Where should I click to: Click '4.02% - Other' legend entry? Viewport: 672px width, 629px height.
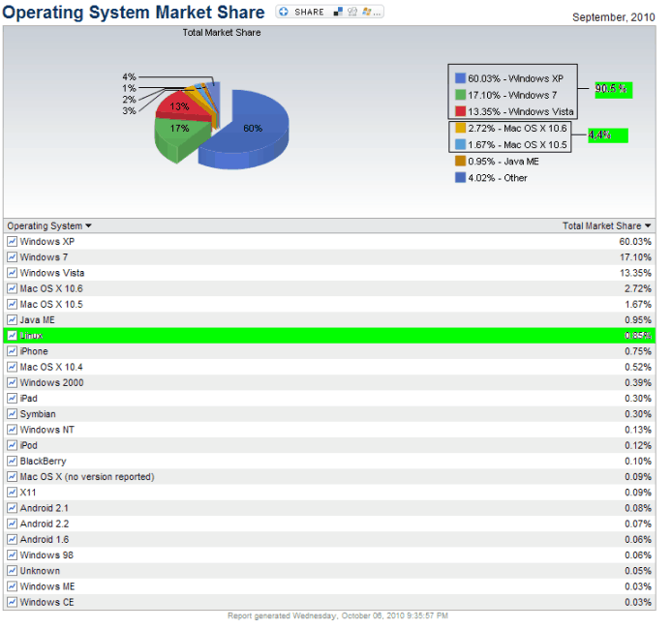491,178
